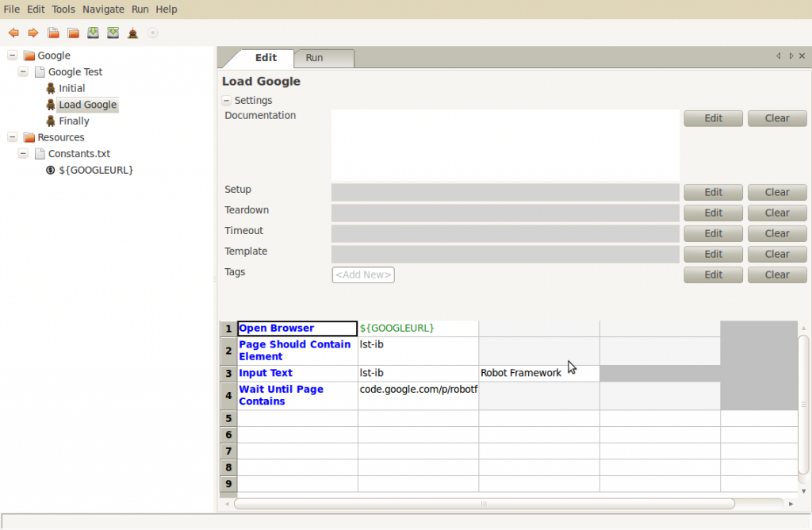Click Add New to add a tag
This screenshot has width=812, height=530.
362,275
